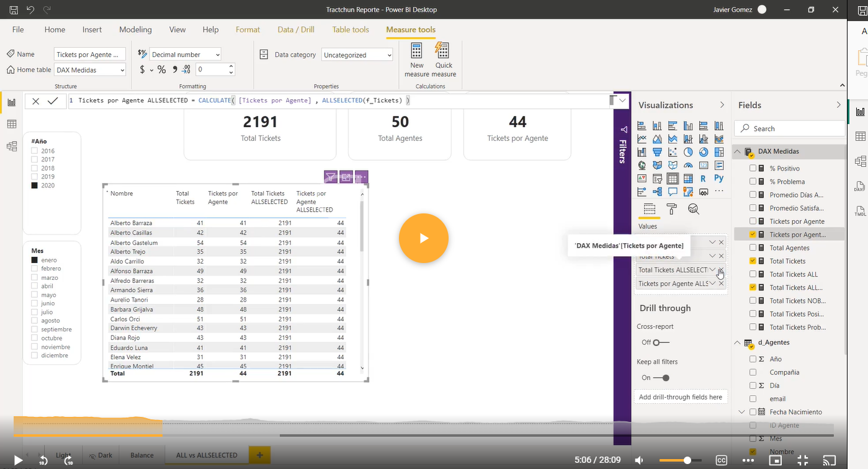Commit the DAX formula with the checkmark
Image resolution: width=868 pixels, height=469 pixels.
[53, 101]
